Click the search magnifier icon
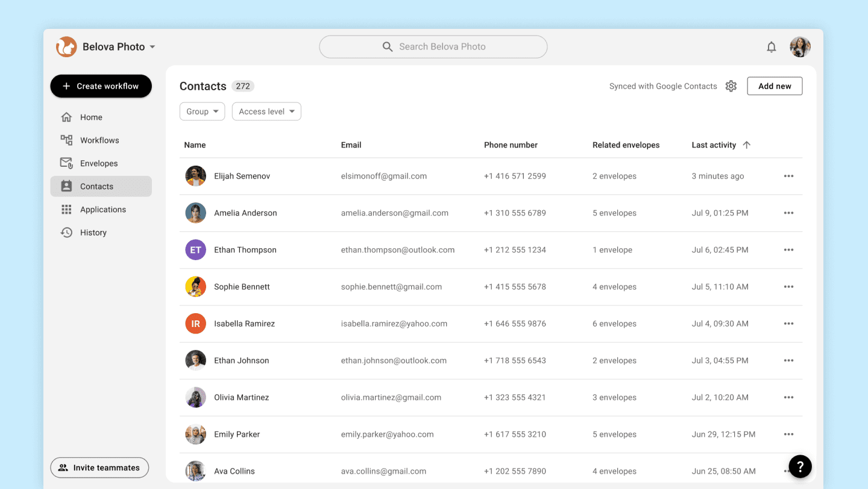 [x=388, y=47]
